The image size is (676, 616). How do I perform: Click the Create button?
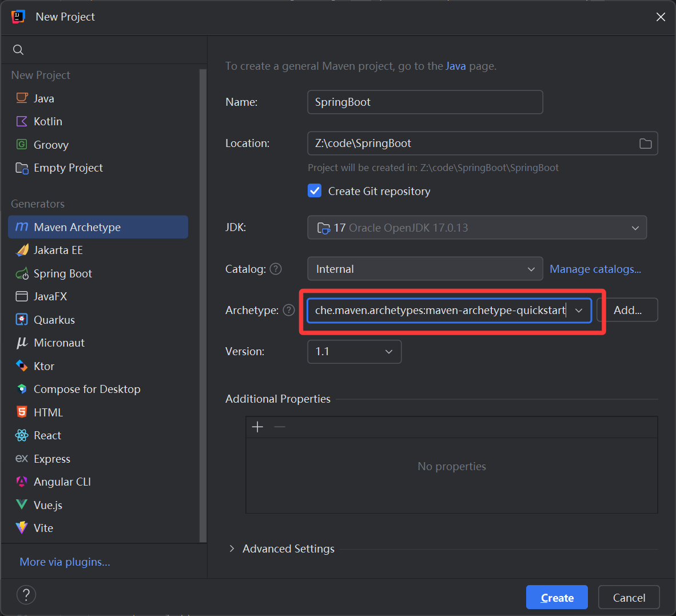(556, 597)
